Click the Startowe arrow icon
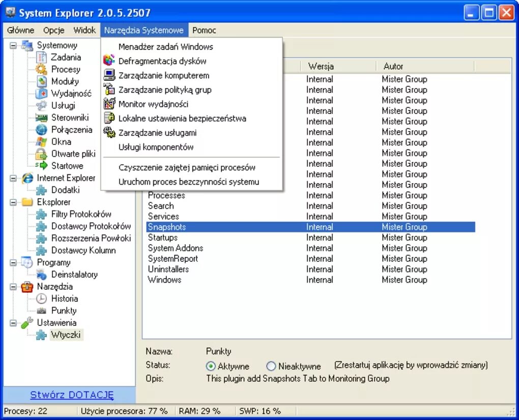The image size is (519, 420). (41, 166)
